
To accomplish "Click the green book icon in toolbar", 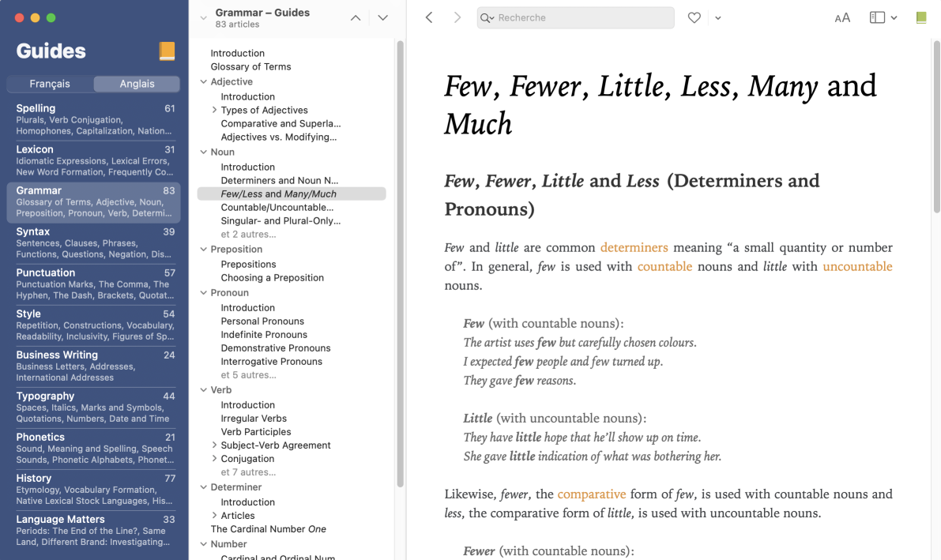I will pos(920,17).
